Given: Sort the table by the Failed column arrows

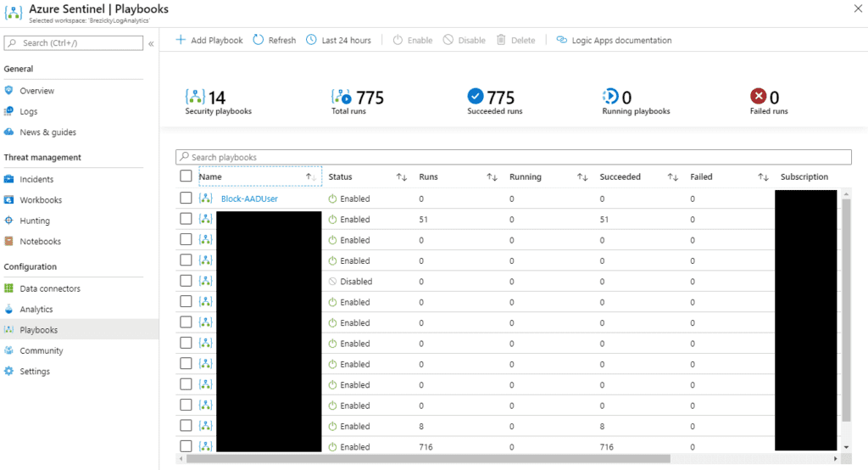Looking at the screenshot, I should [x=764, y=176].
